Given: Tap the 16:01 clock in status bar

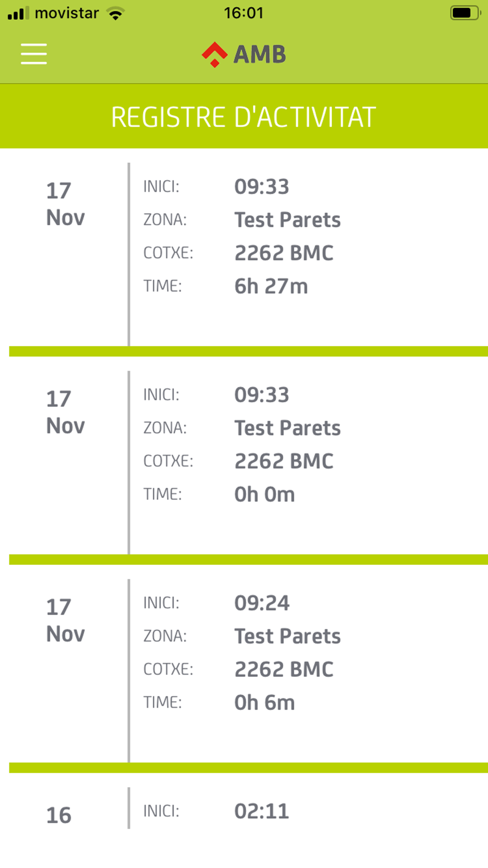Looking at the screenshot, I should coord(244,13).
